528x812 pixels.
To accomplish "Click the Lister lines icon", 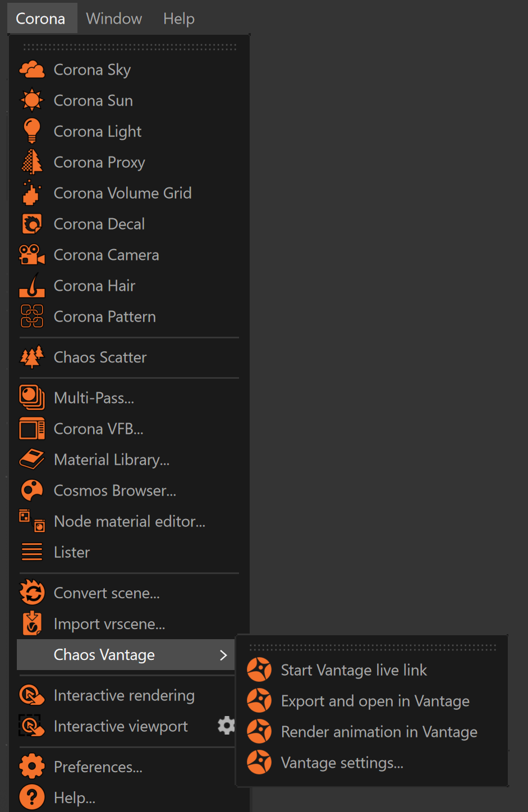I will (x=32, y=552).
